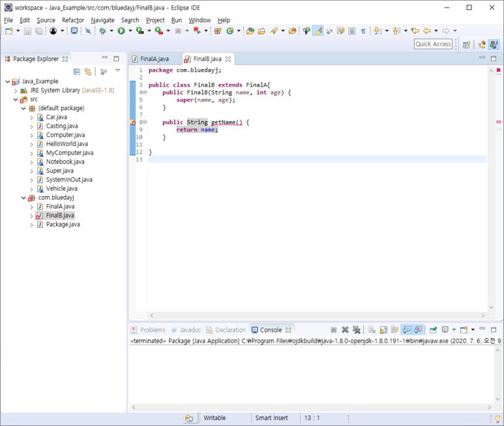Viewport: 504px width, 426px height.
Task: Click the light bulb tip icon in status bar
Action: pos(497,419)
